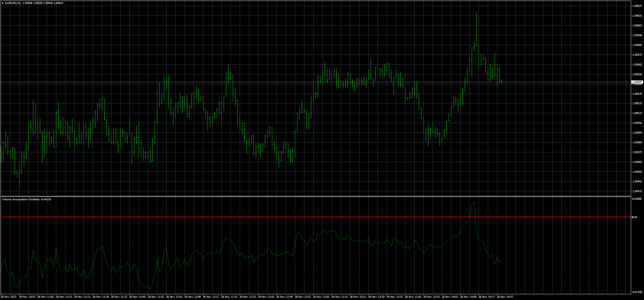Click the 28 Nov 11:45 time label
This screenshot has width=644, height=300.
[137, 297]
